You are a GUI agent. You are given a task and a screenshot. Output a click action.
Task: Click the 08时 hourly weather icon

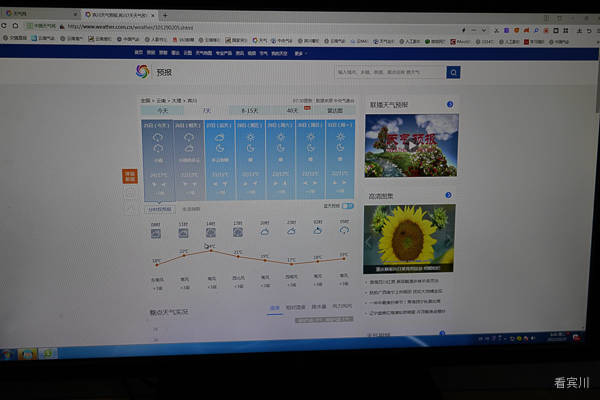tap(156, 233)
